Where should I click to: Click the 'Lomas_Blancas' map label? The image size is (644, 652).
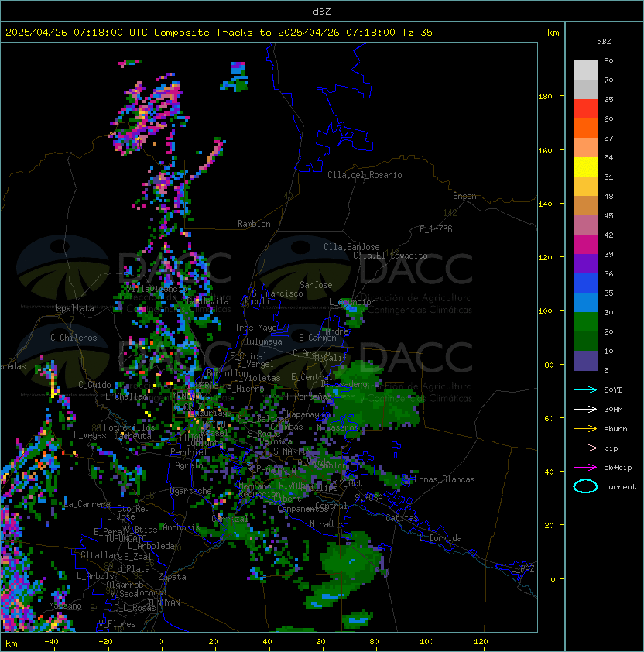click(444, 479)
